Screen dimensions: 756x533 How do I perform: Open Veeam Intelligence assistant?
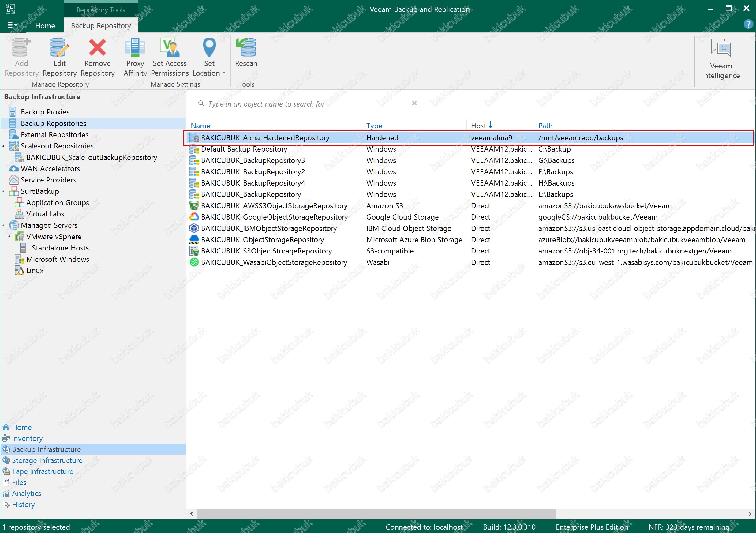(721, 59)
